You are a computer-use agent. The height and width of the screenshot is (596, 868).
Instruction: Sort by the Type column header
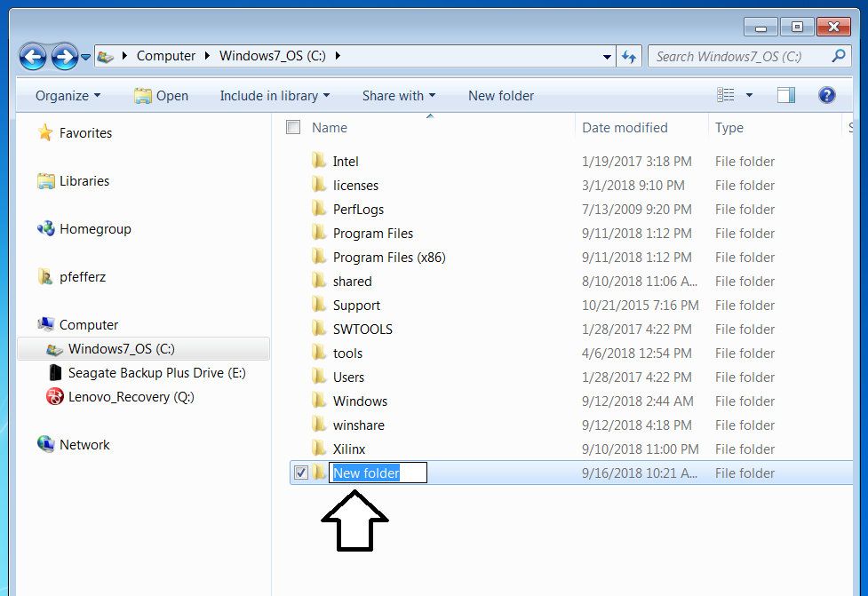(x=729, y=128)
